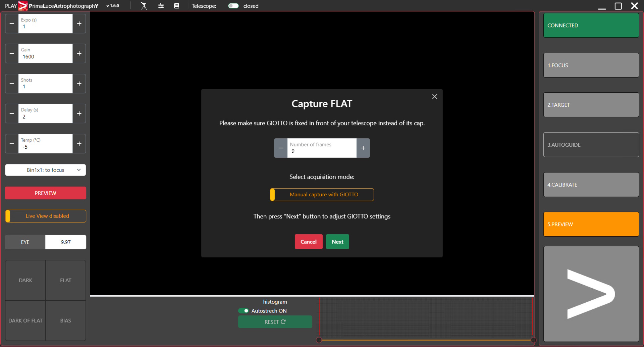Toggle the Telescope closed switch
Screen dimensions: 644x347
[233, 6]
